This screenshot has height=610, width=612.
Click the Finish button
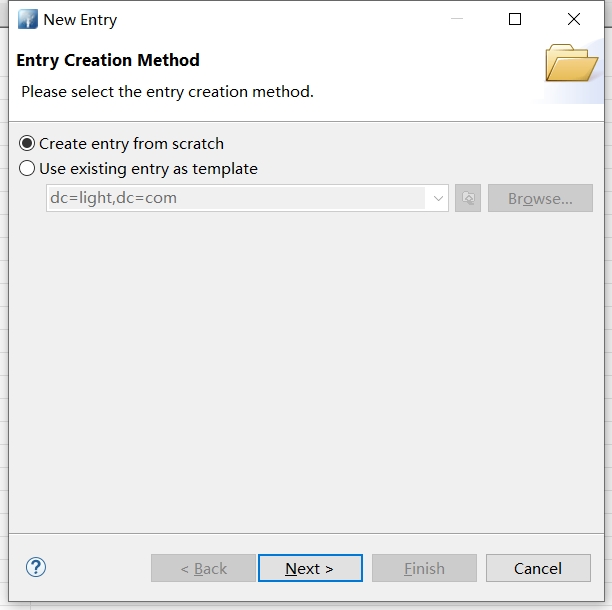[x=424, y=568]
